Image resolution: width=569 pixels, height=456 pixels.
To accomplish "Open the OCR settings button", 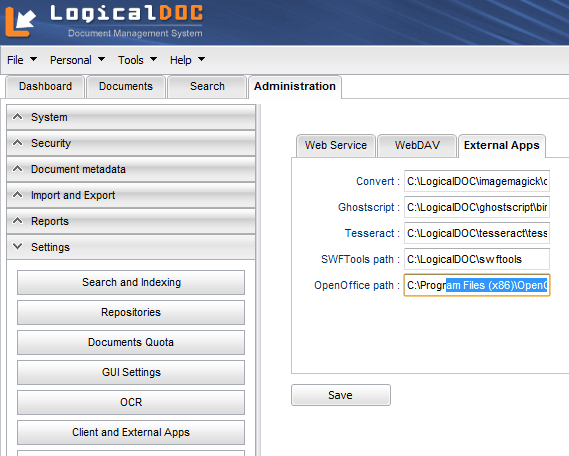I will tap(131, 402).
